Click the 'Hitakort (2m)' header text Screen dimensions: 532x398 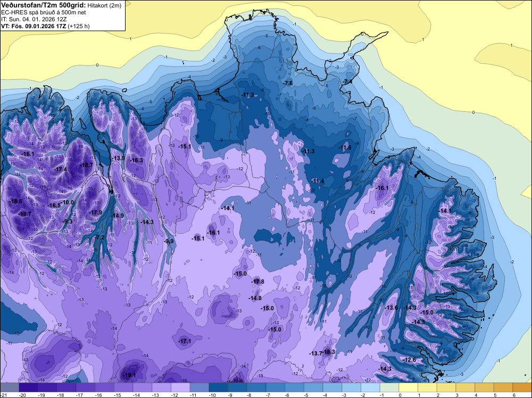coord(104,5)
